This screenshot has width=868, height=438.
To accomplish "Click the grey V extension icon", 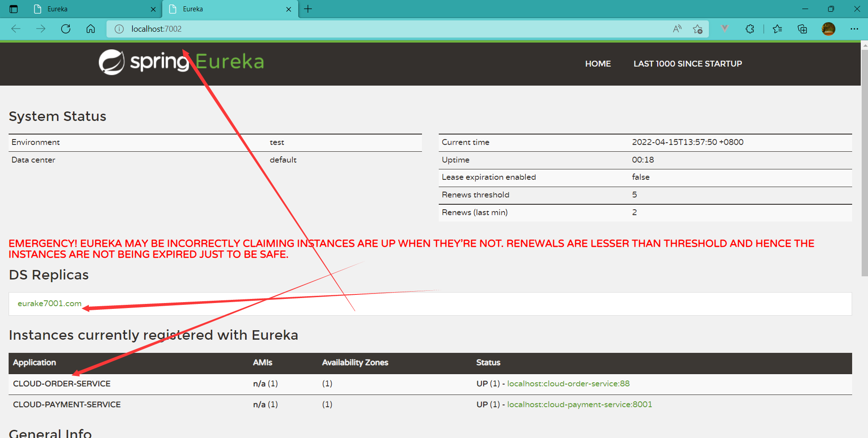I will [725, 29].
